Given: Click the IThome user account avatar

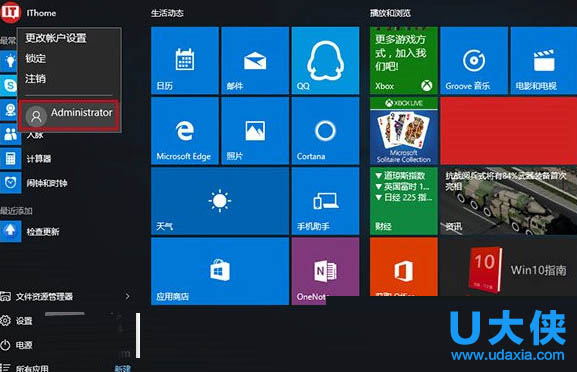Looking at the screenshot, I should [x=10, y=12].
